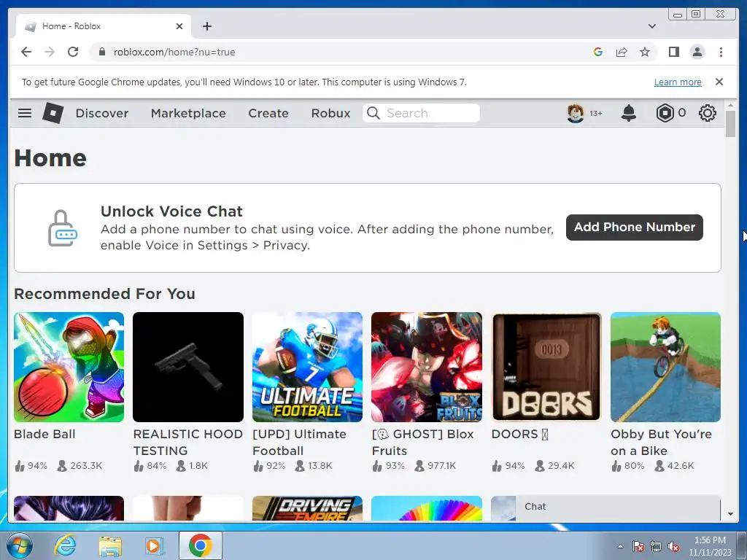Close the Home - Roblox tab
The height and width of the screenshot is (560, 747).
coord(179,26)
